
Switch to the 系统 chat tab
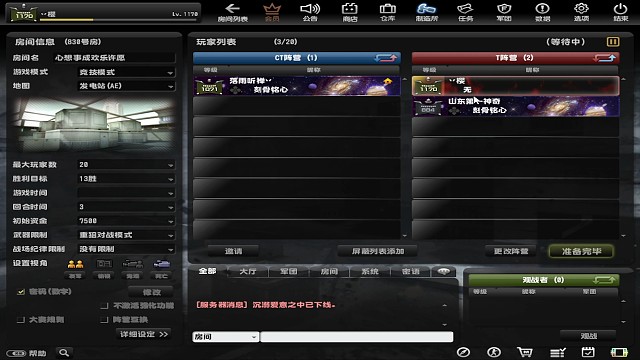tap(370, 271)
